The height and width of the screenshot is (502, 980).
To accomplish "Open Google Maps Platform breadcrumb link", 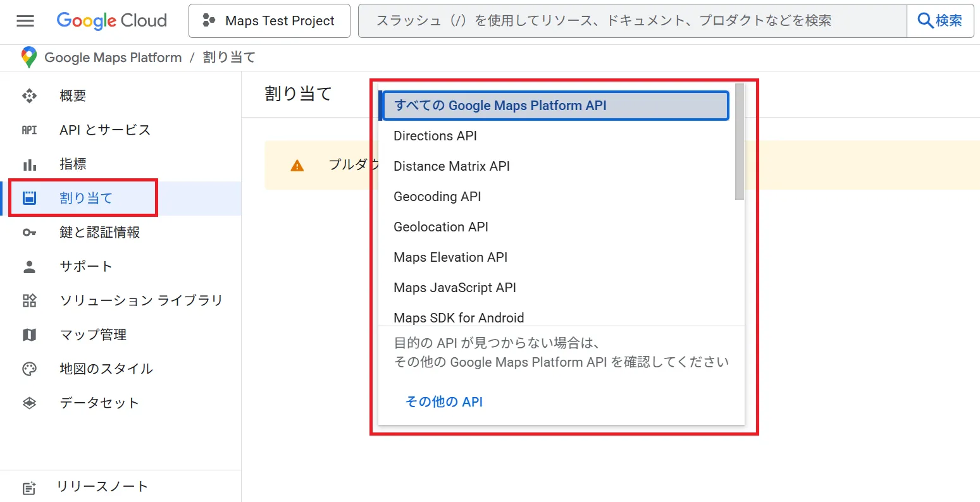I will (x=113, y=58).
